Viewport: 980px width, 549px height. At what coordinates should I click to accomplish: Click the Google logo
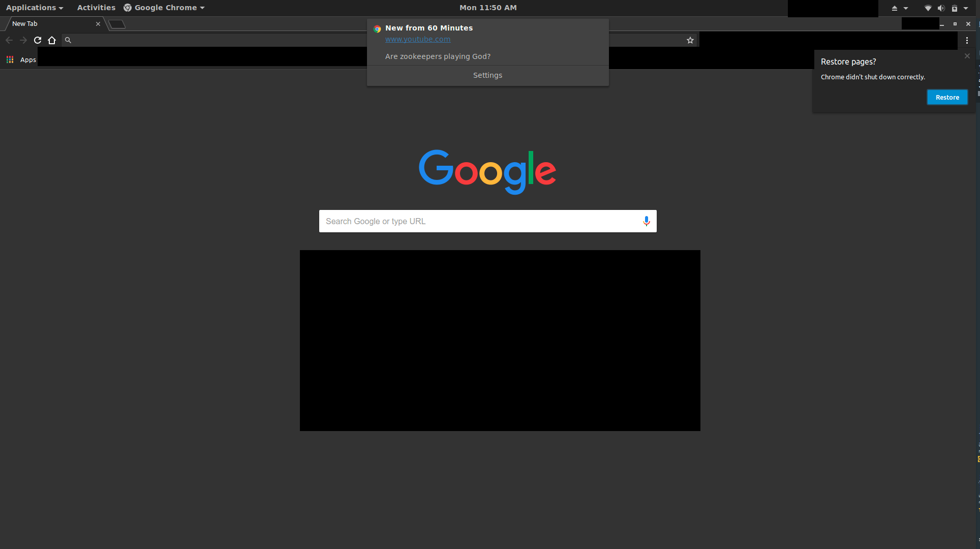click(487, 172)
